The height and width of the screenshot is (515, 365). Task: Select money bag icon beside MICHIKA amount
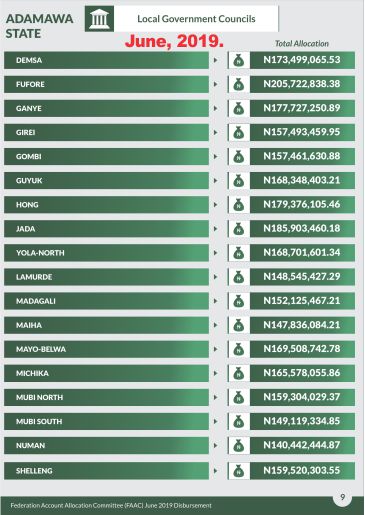coord(239,373)
